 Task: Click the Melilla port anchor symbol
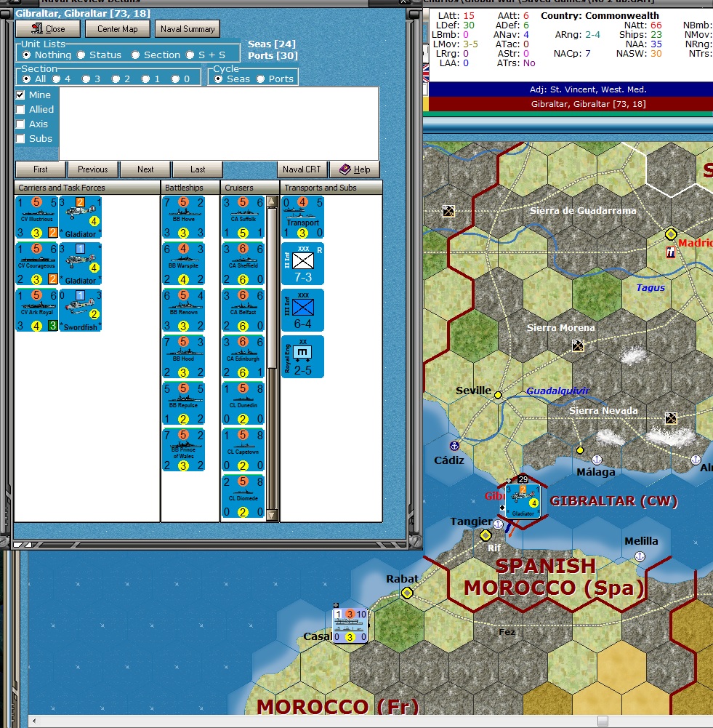[x=640, y=556]
